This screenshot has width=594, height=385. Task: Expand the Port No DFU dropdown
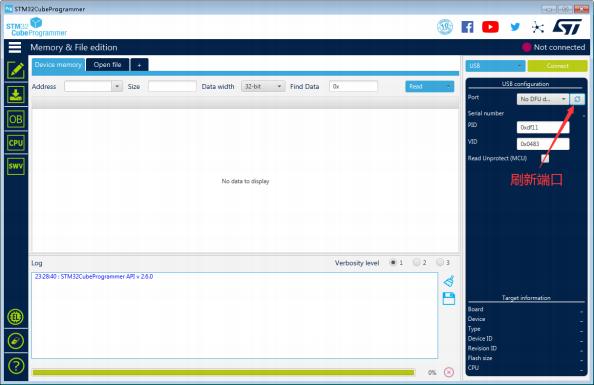[x=542, y=99]
